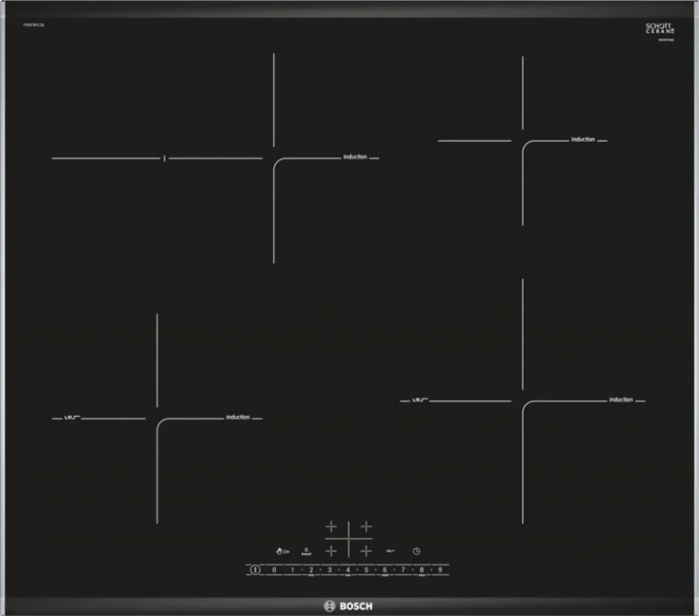Click the front-right zone induction label
699x616 pixels.
click(621, 400)
